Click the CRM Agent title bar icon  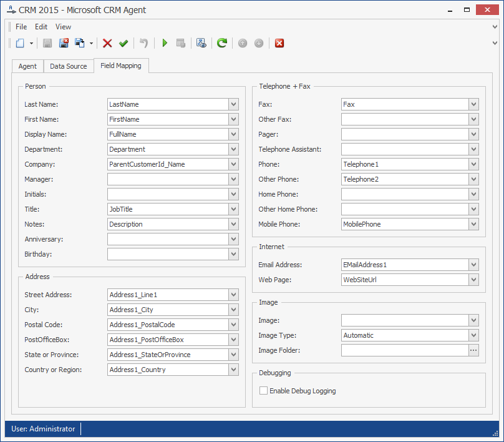tap(11, 10)
